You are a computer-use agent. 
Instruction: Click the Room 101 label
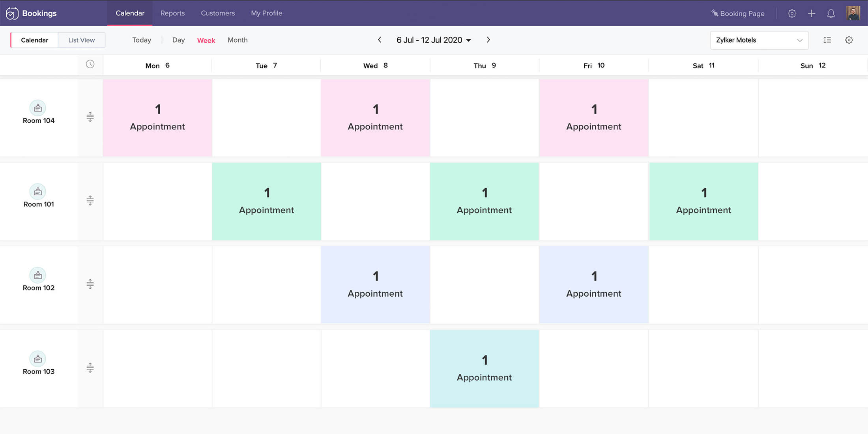click(39, 204)
